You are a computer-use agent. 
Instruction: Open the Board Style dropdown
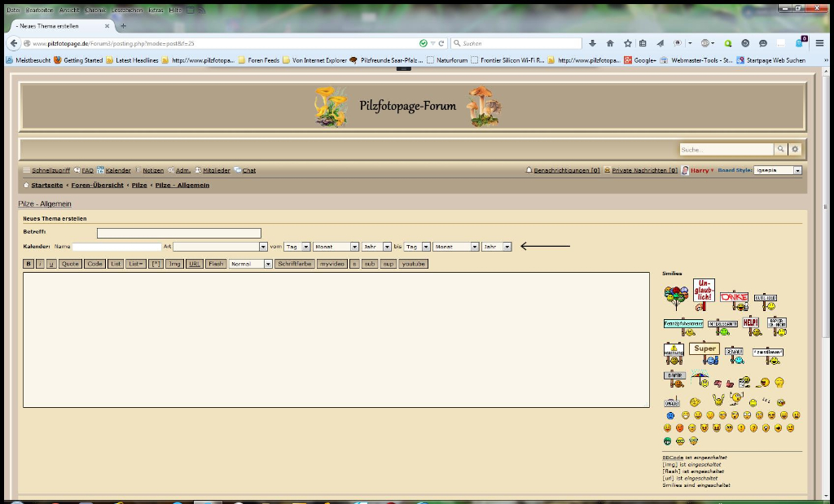(x=797, y=171)
